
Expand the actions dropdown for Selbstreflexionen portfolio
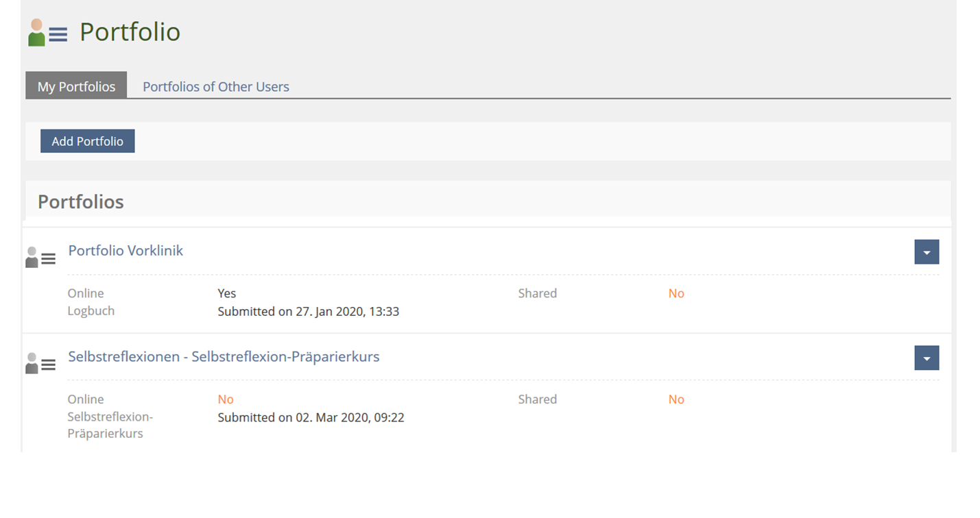point(927,358)
